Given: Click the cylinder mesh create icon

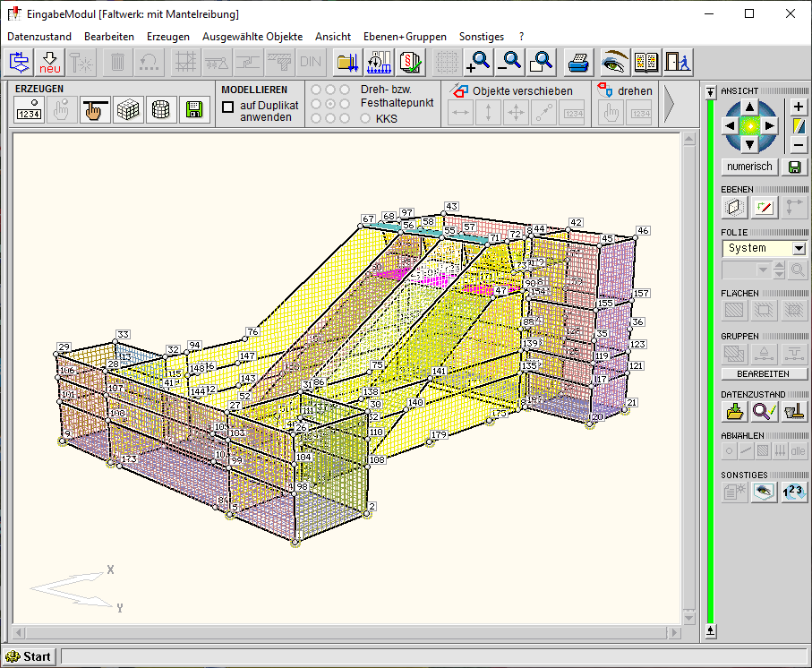Looking at the screenshot, I should (x=161, y=110).
